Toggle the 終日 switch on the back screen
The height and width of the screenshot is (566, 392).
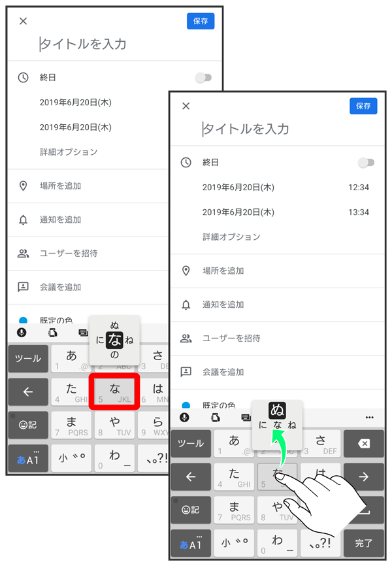coord(203,78)
